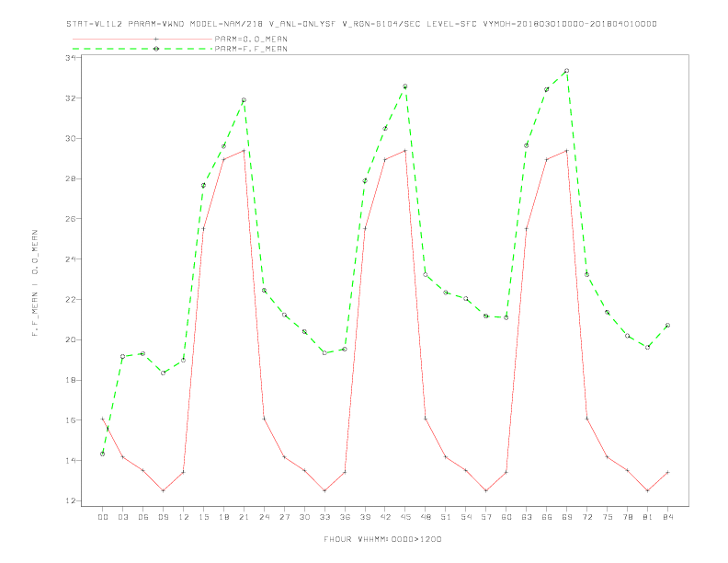The height and width of the screenshot is (563, 728).
Task: Click the FHOUR VHHMM x-axis title
Action: pos(382,539)
